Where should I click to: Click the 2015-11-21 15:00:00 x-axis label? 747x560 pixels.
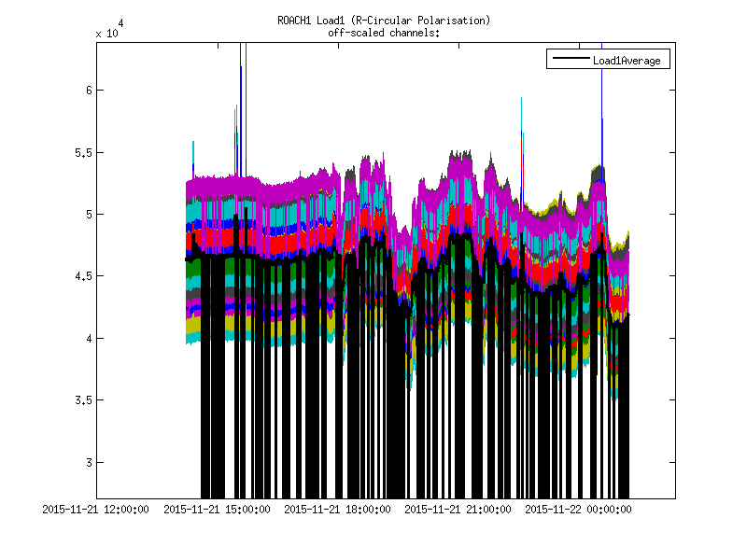point(218,510)
